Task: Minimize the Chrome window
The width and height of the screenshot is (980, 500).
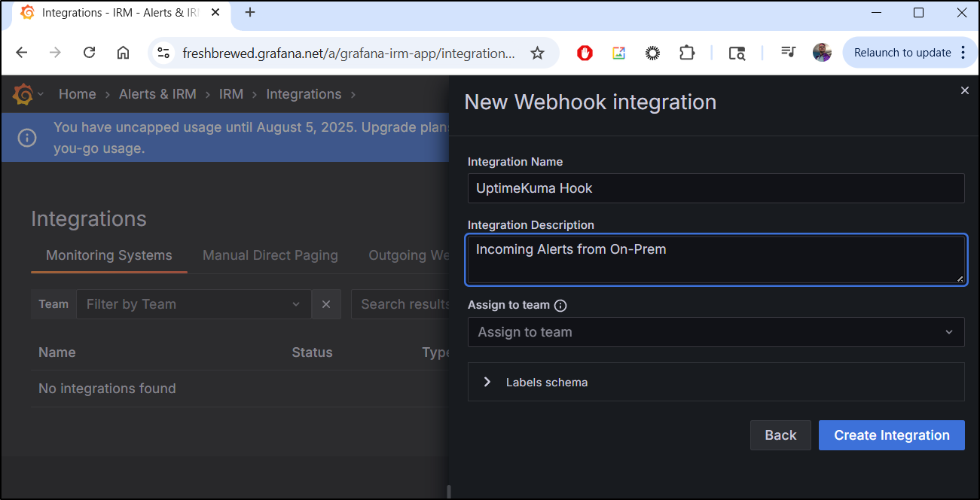Action: pyautogui.click(x=877, y=13)
